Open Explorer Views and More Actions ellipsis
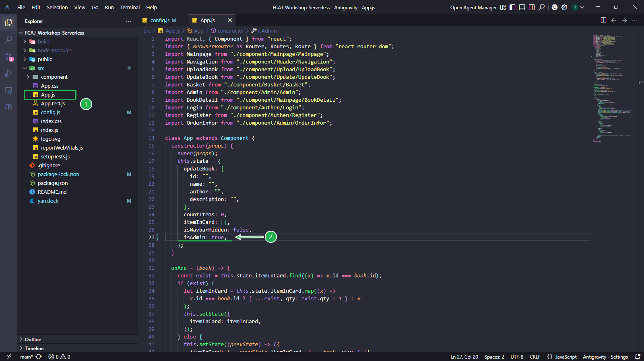644x361 pixels. [128, 21]
